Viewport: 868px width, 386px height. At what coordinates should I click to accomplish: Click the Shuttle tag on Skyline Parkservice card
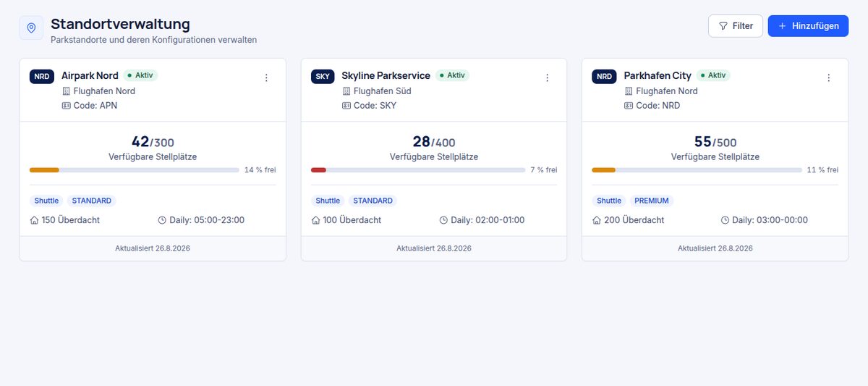[328, 201]
